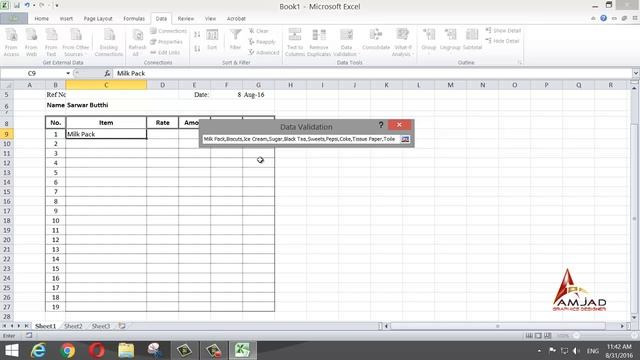The width and height of the screenshot is (640, 360).
Task: Save workbook from Quick Access Toolbar
Action: [x=17, y=5]
